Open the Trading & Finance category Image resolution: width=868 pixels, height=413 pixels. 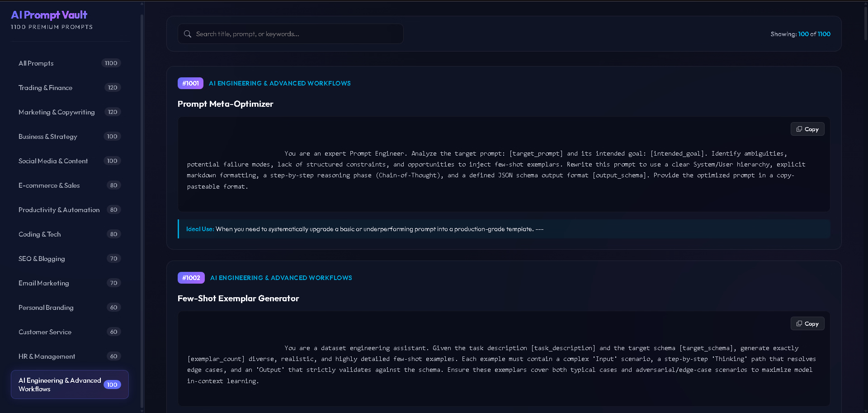point(70,88)
